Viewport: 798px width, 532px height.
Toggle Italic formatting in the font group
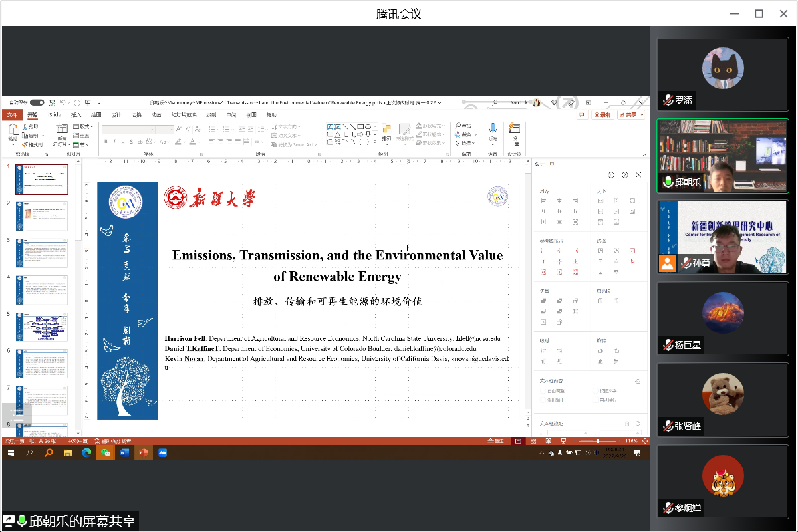(x=114, y=141)
